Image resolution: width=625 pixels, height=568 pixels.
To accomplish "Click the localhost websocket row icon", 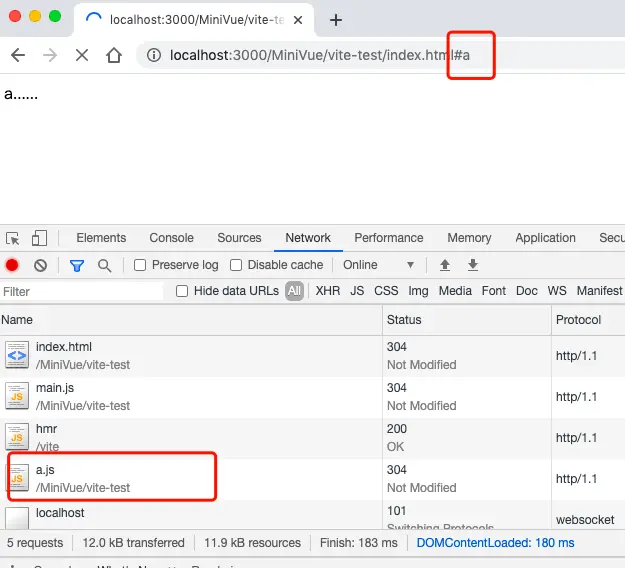I will coord(17,517).
